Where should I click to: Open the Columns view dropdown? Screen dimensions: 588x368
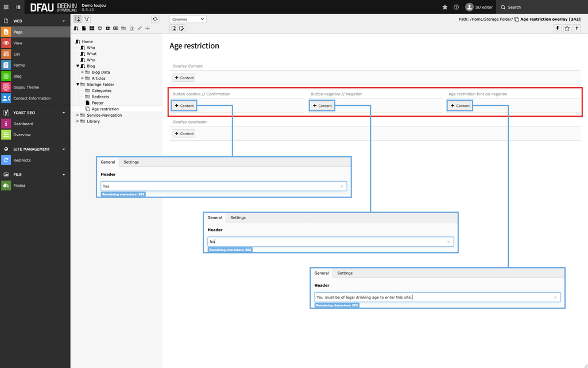[188, 19]
